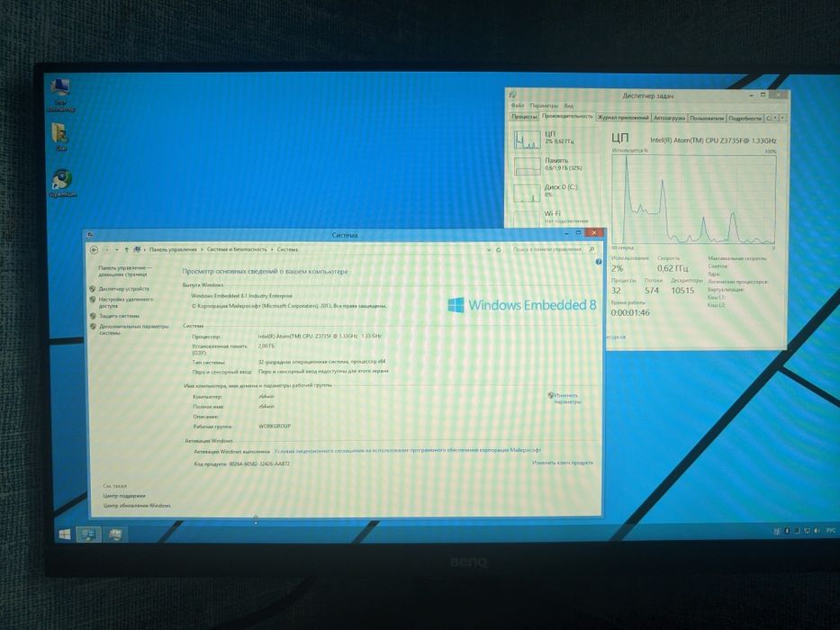Screen dimensions: 840x630
Task: Switch to the Автозагрузка tab
Action: (x=669, y=118)
